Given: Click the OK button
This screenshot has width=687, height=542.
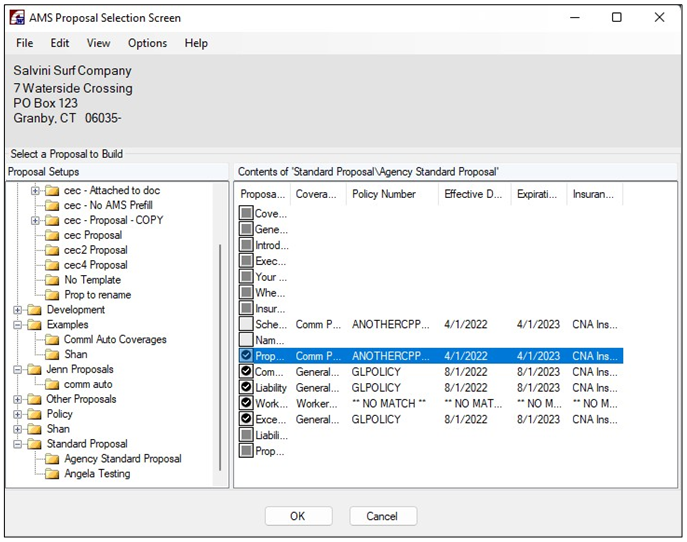Looking at the screenshot, I should [298, 516].
